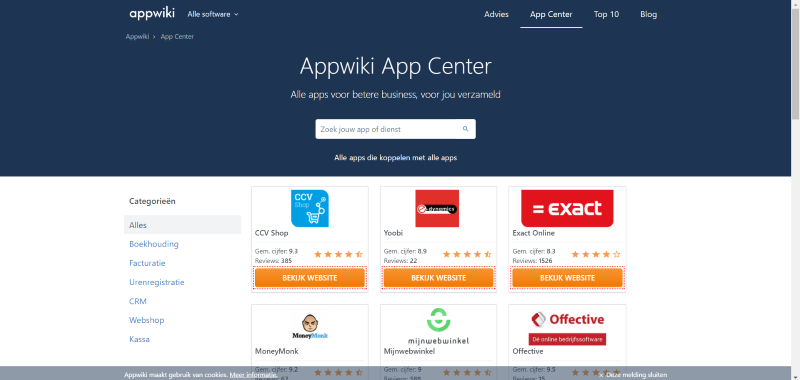
Task: Click the appwiki logo
Action: pos(152,14)
